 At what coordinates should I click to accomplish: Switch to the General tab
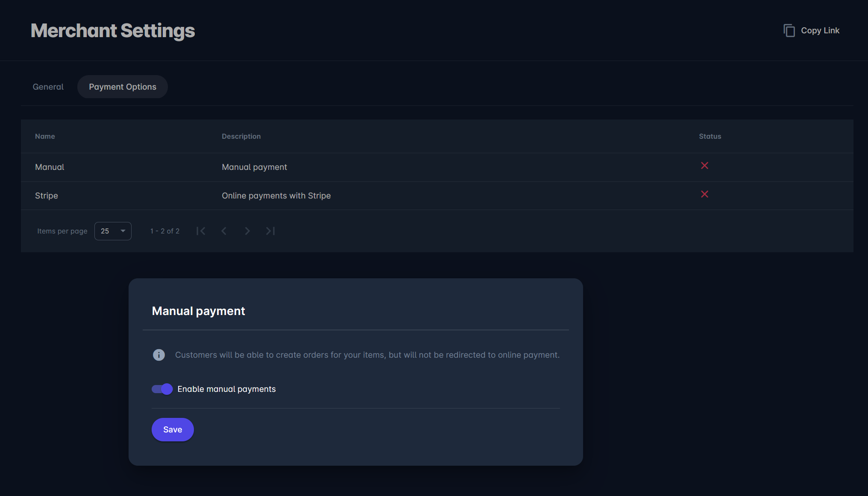point(48,87)
